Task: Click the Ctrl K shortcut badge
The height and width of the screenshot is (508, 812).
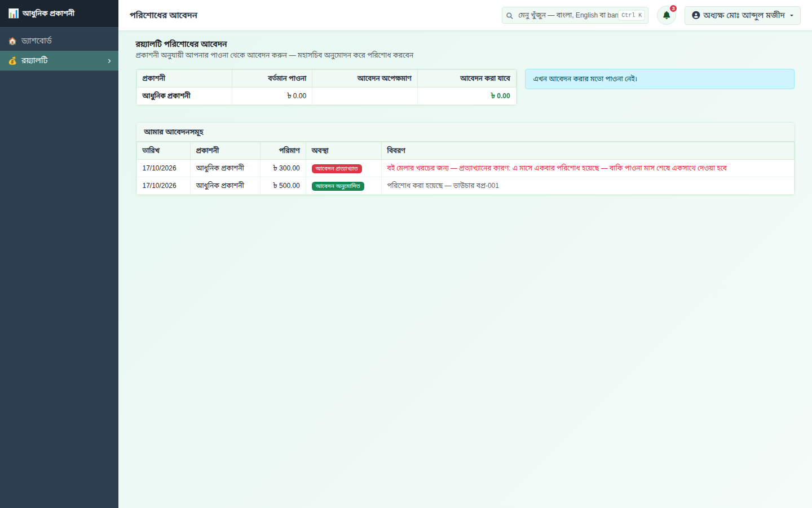Action: point(632,15)
